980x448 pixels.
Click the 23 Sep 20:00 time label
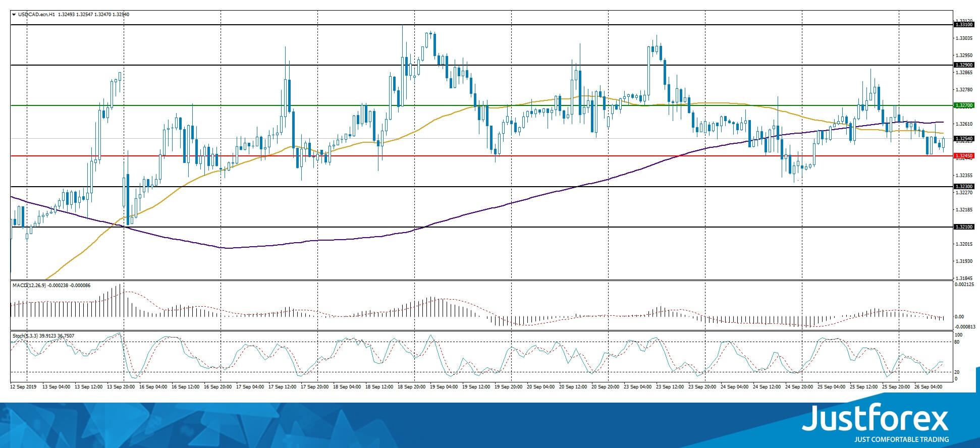tap(702, 387)
